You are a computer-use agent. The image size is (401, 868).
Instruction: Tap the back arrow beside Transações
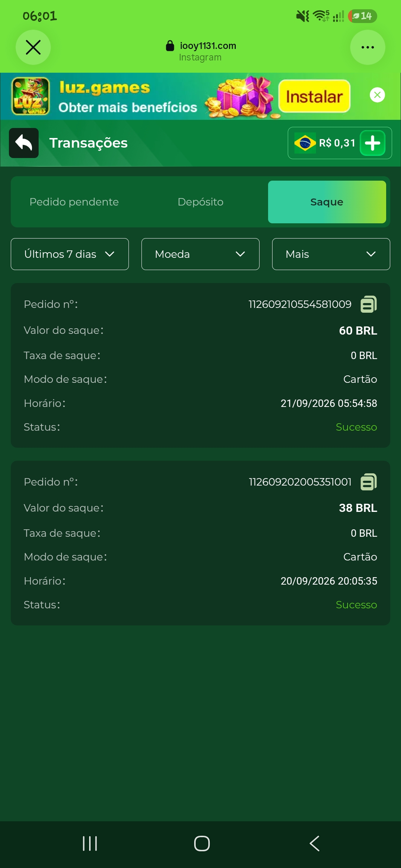coord(24,143)
